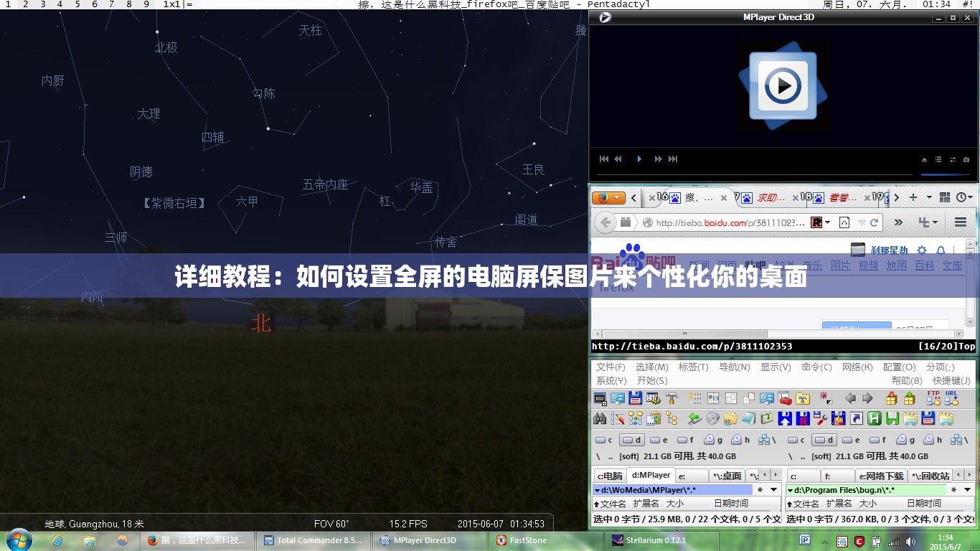Switch to the 求助 Firefox tab
980x551 pixels.
tap(771, 197)
